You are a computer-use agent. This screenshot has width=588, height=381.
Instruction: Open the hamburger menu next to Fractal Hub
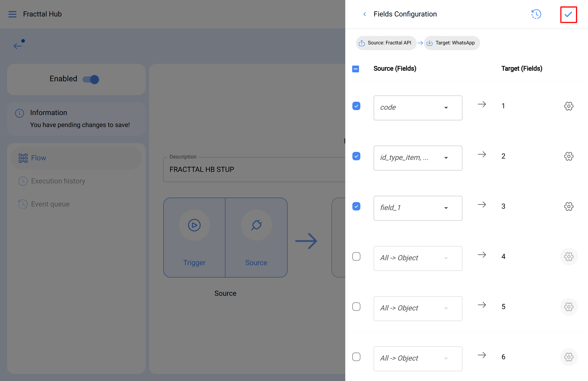(12, 14)
